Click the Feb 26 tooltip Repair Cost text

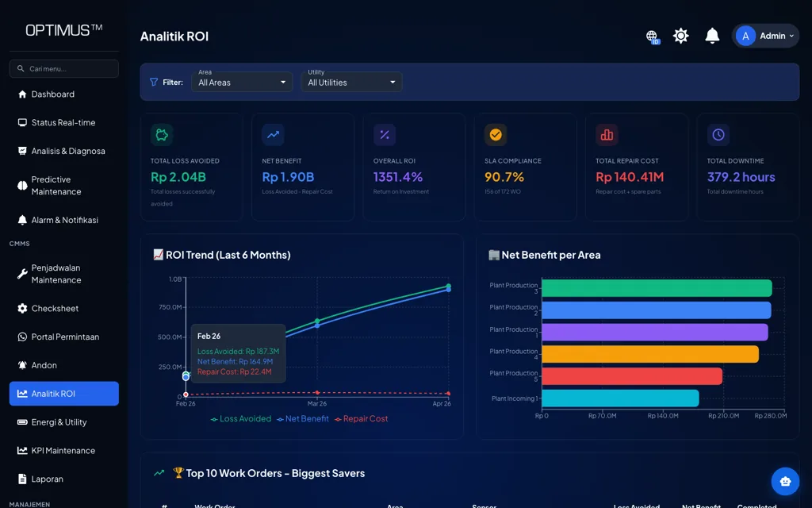[234, 371]
